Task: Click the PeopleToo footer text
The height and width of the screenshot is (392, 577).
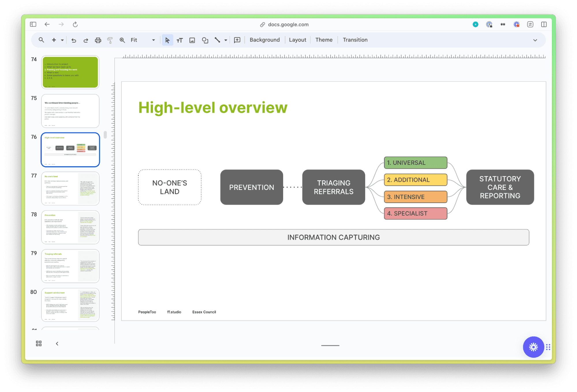Action: click(147, 312)
